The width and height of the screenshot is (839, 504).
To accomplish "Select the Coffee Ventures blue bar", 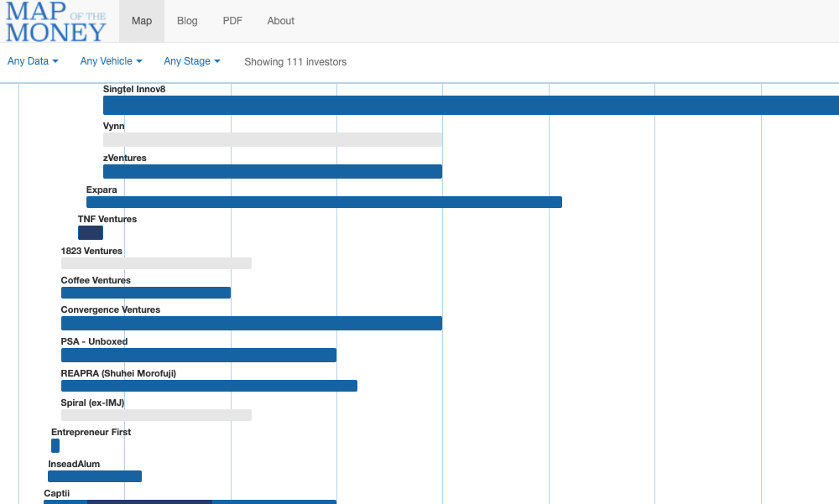I will pyautogui.click(x=146, y=293).
